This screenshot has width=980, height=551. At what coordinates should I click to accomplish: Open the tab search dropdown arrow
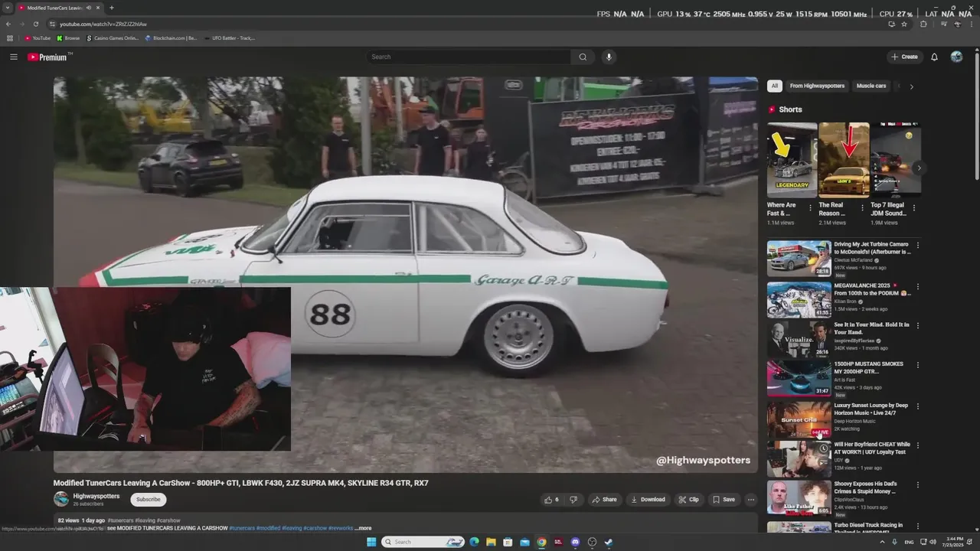pos(8,8)
